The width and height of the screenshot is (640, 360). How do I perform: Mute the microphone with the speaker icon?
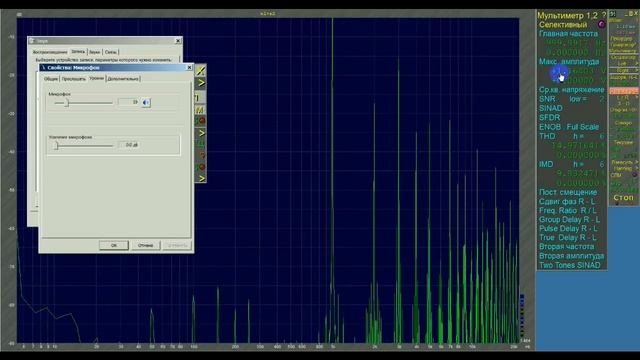(146, 102)
